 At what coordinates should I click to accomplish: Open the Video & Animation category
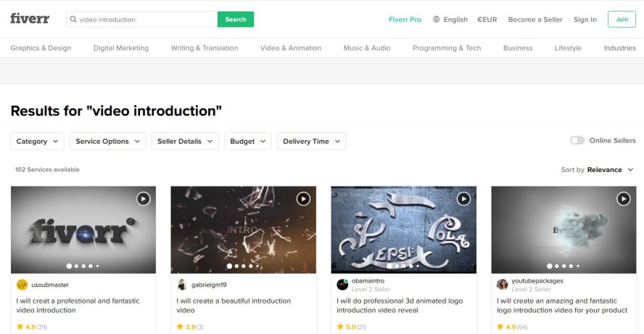(291, 48)
